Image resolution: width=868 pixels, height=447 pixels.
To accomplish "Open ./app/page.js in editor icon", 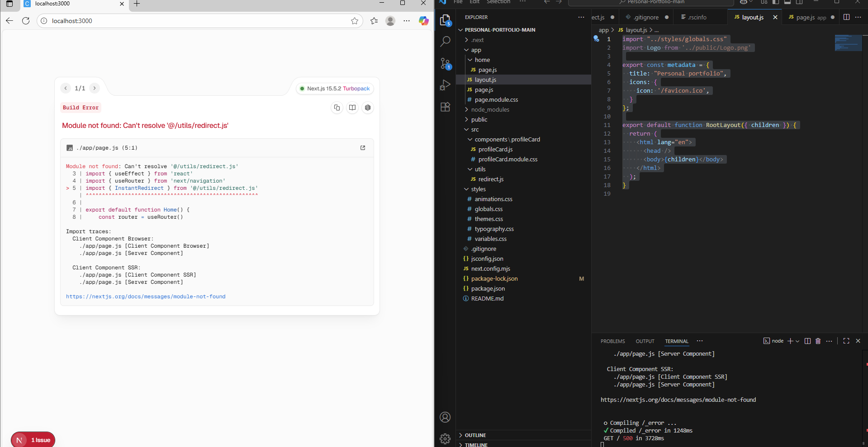I will (363, 148).
